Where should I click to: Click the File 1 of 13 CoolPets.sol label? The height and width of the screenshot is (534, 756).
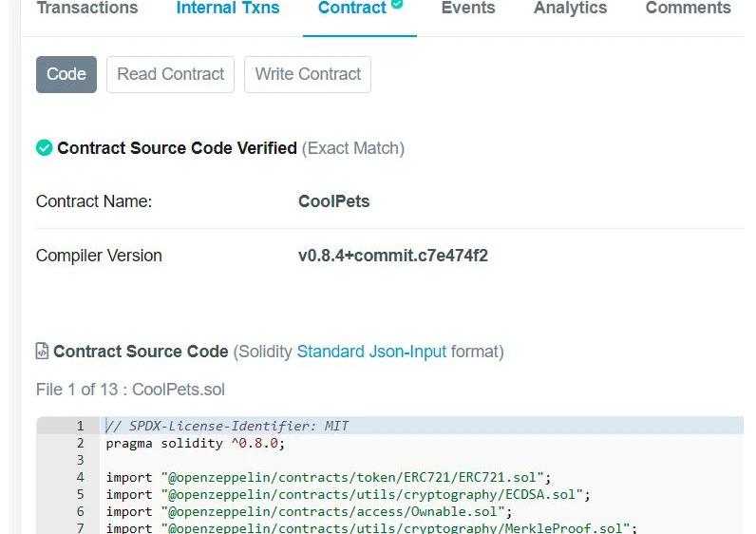(x=130, y=390)
